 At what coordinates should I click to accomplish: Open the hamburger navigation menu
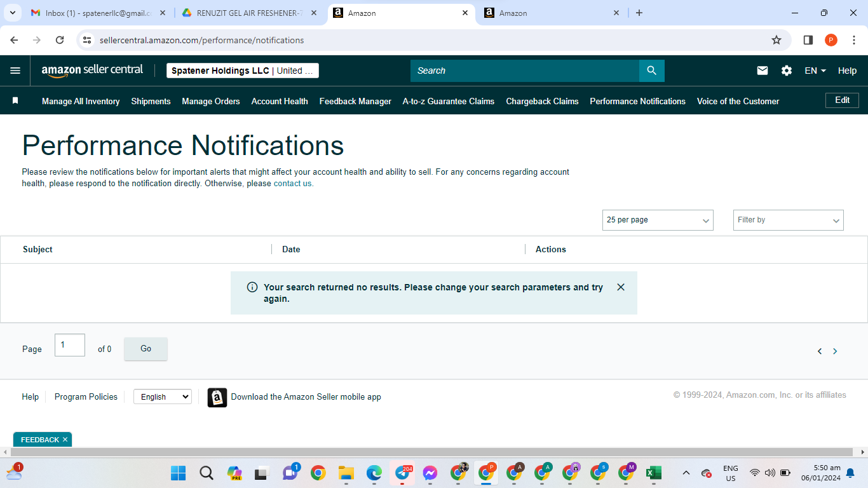[x=15, y=71]
